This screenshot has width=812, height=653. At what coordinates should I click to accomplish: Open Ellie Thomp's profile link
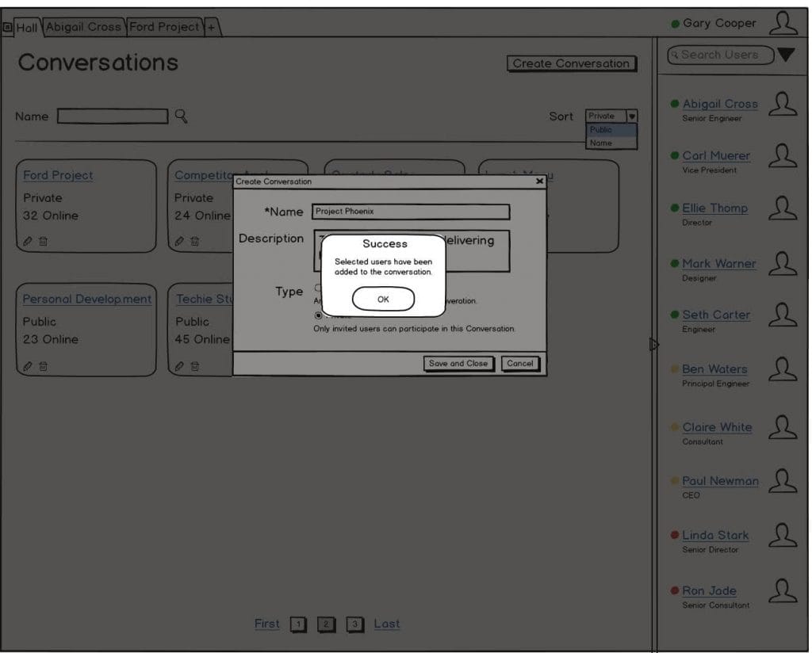[714, 208]
